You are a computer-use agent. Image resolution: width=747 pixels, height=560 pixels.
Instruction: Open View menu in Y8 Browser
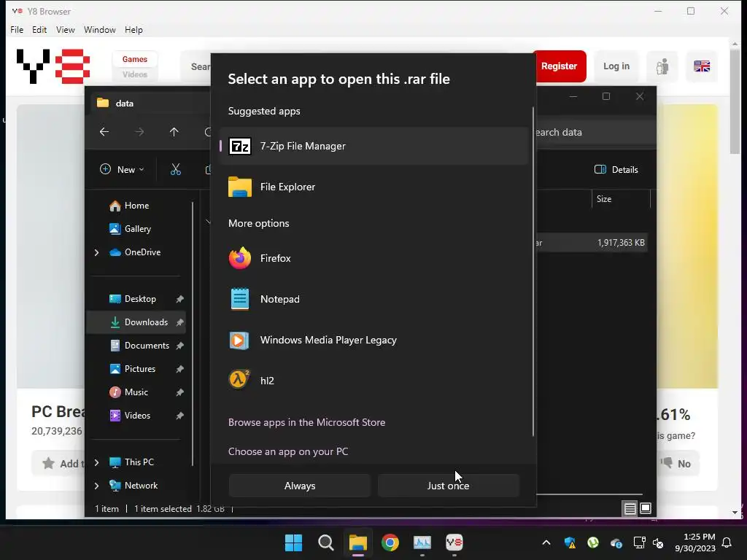65,29
